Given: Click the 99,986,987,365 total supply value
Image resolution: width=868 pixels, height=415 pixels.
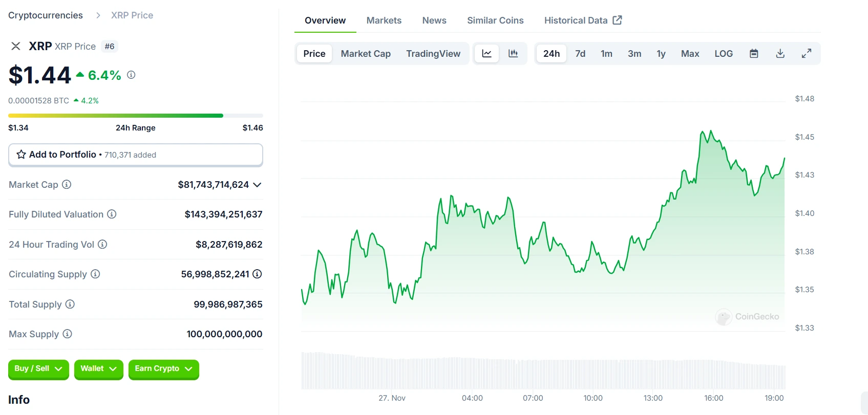Looking at the screenshot, I should (228, 304).
